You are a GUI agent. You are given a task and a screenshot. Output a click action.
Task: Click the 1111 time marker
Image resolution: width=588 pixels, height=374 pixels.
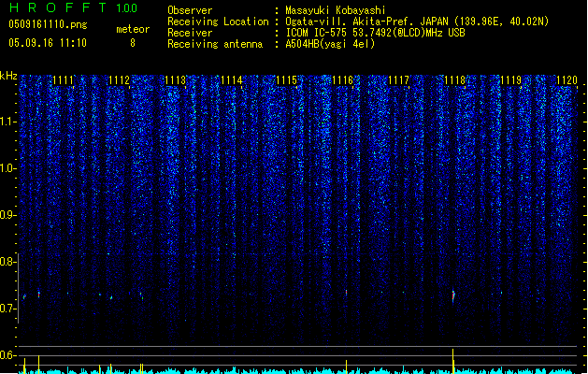(x=63, y=80)
